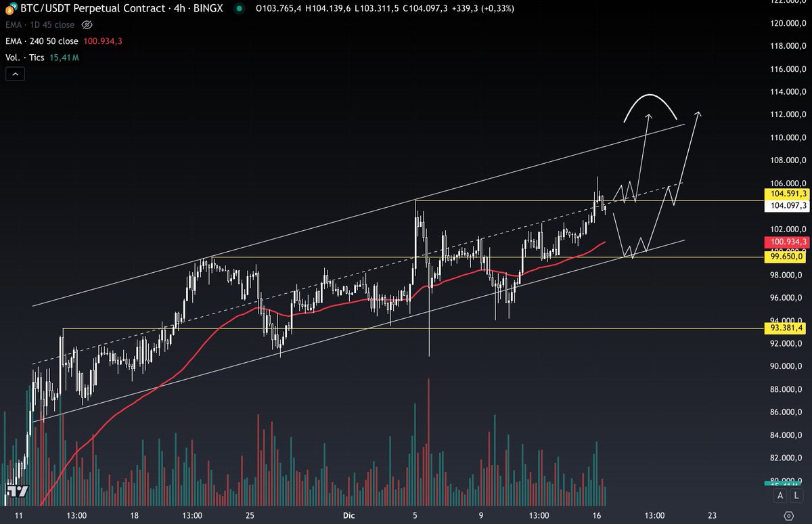Image resolution: width=812 pixels, height=524 pixels.
Task: Show the hidden EMA 1D 45 indicator
Action: pos(87,25)
